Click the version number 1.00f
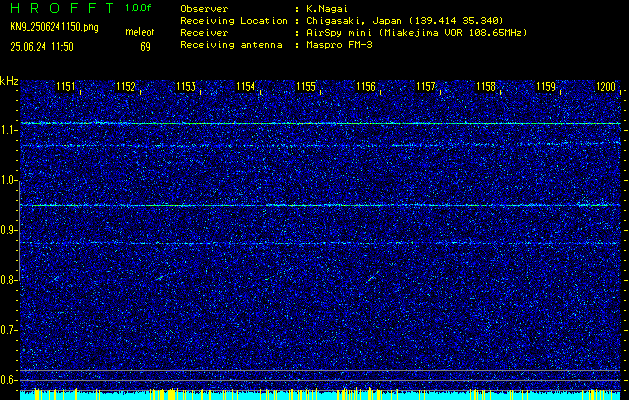Image resolution: width=629 pixels, height=400 pixels. pos(139,8)
